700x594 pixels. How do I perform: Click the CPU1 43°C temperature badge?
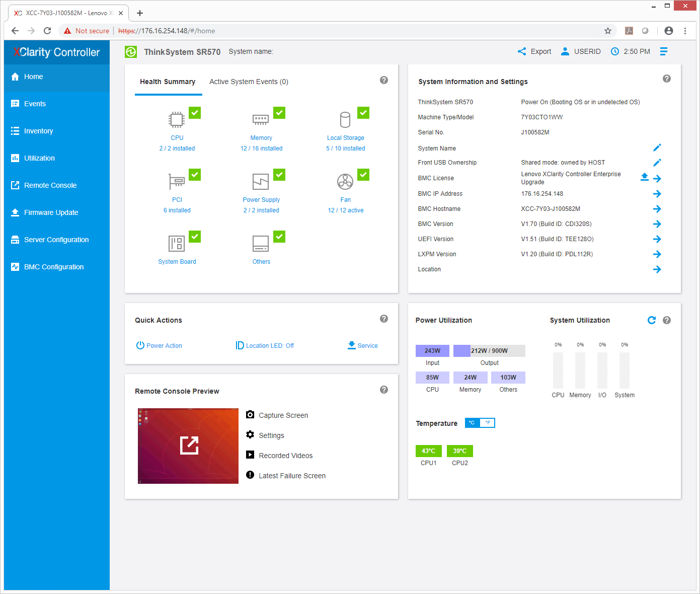click(x=429, y=451)
